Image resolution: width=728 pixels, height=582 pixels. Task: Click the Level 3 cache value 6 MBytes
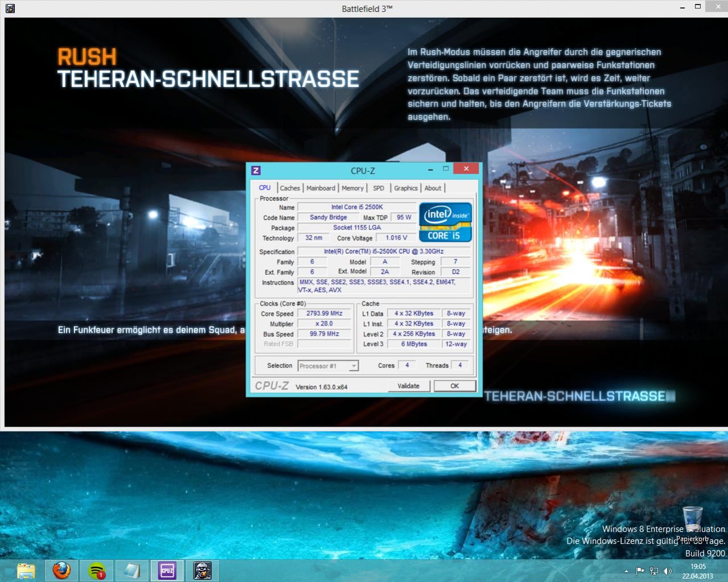[x=414, y=344]
